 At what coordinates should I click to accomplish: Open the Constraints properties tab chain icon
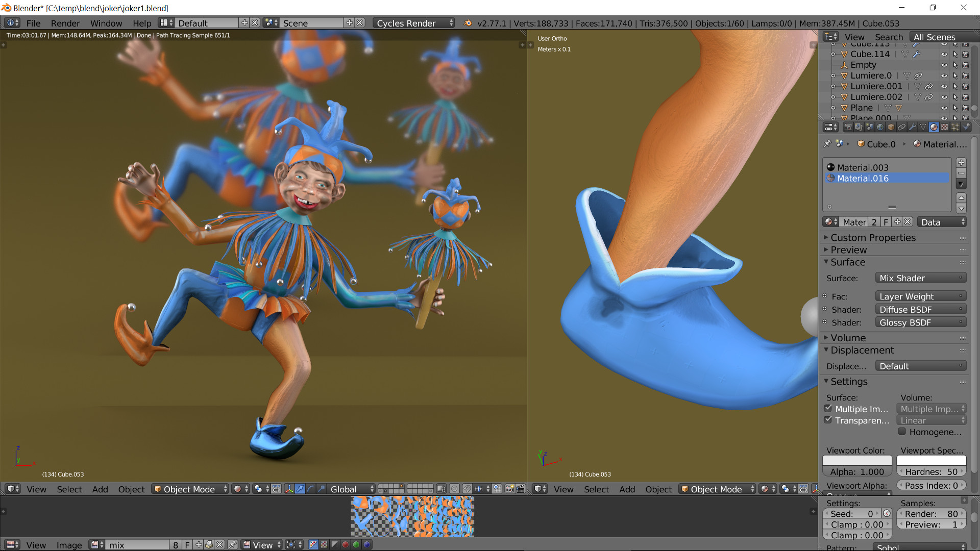[902, 127]
